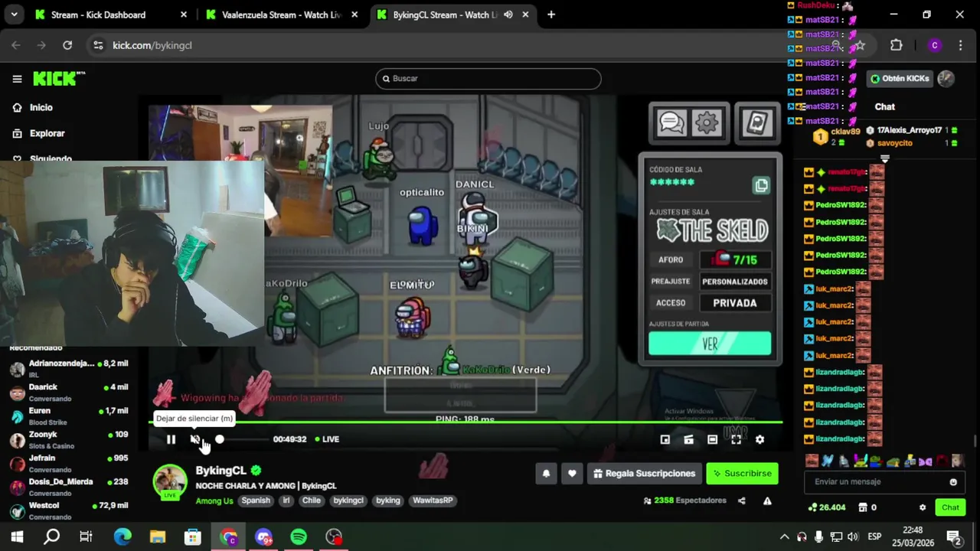
Task: Open Spotify from taskbar
Action: coord(299,536)
